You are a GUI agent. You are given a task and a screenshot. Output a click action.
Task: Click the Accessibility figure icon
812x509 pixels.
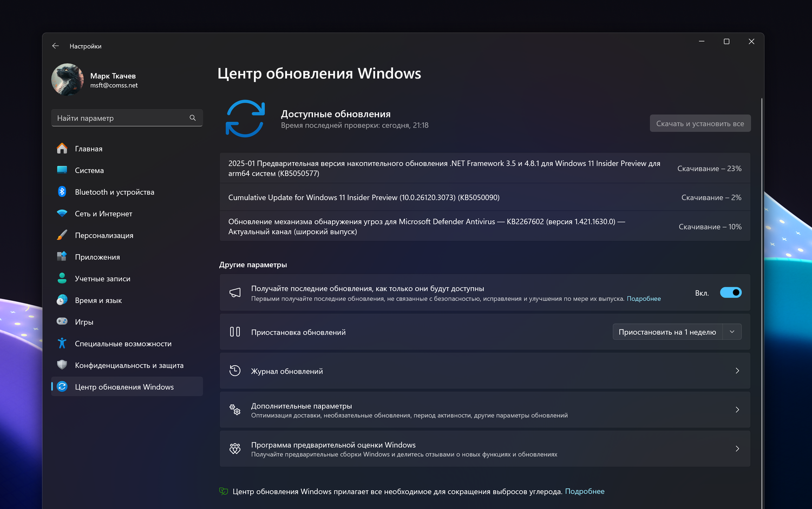[x=62, y=343]
